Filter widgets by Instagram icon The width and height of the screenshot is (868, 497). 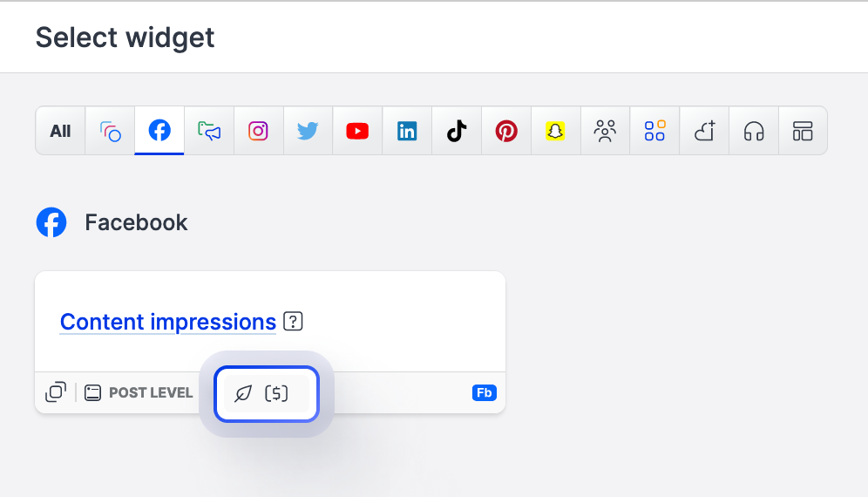pos(258,131)
